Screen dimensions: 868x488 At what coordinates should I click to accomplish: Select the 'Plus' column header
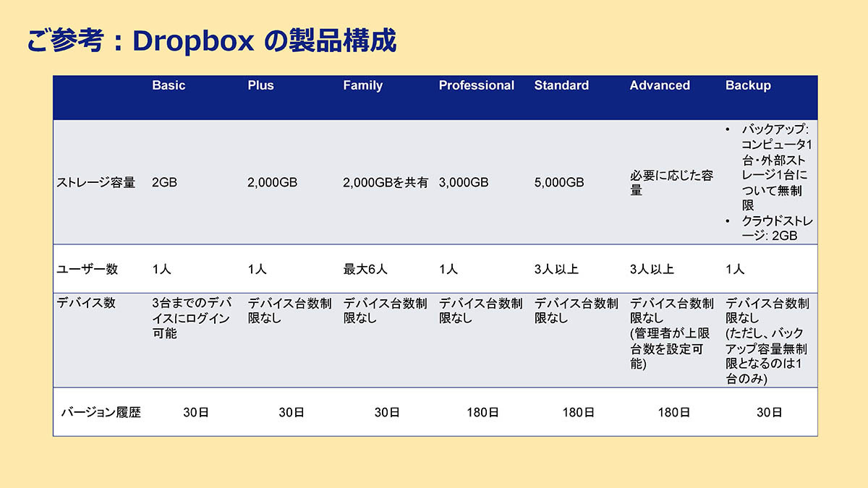coord(260,85)
